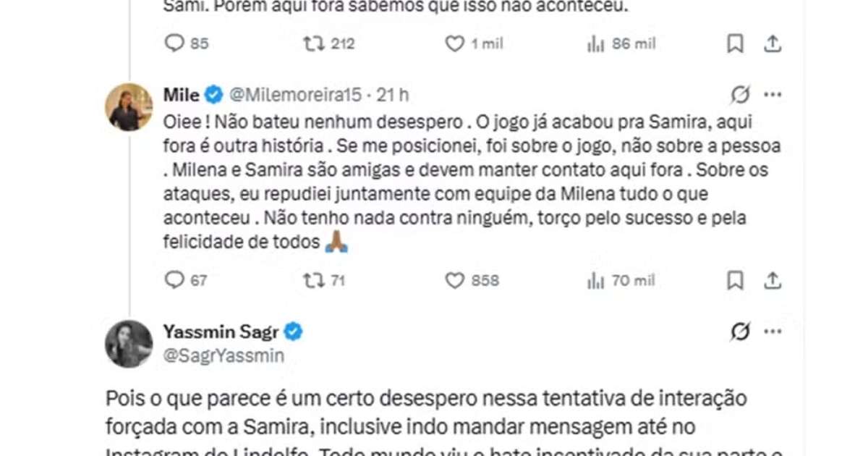Open more options on Yassmin Sagr's tweet
Image resolution: width=868 pixels, height=456 pixels.
773,332
